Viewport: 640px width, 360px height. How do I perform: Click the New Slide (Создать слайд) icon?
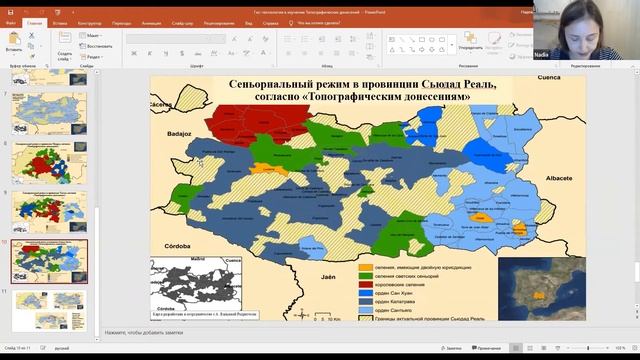click(65, 38)
